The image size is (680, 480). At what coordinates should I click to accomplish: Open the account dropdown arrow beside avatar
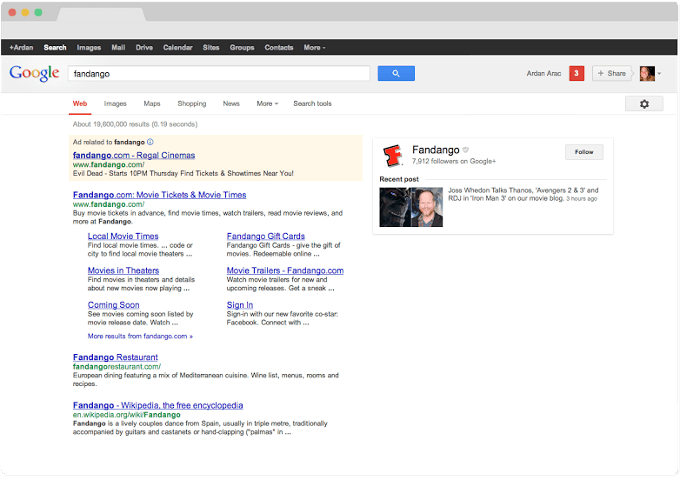coord(660,74)
